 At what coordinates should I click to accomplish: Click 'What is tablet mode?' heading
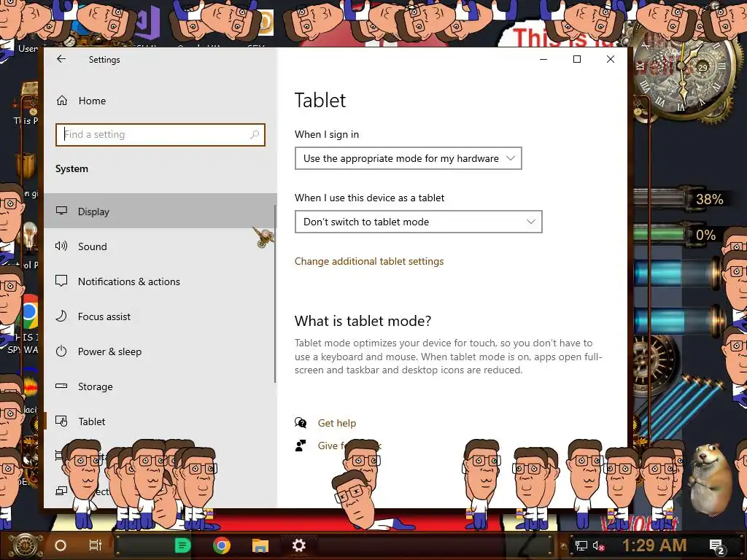(x=363, y=321)
